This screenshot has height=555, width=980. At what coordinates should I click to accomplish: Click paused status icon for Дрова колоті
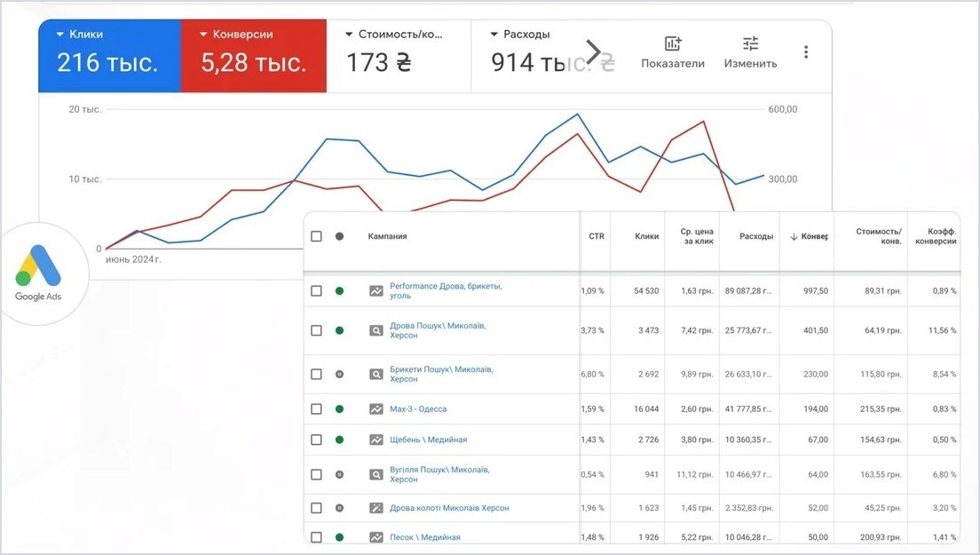click(x=339, y=508)
